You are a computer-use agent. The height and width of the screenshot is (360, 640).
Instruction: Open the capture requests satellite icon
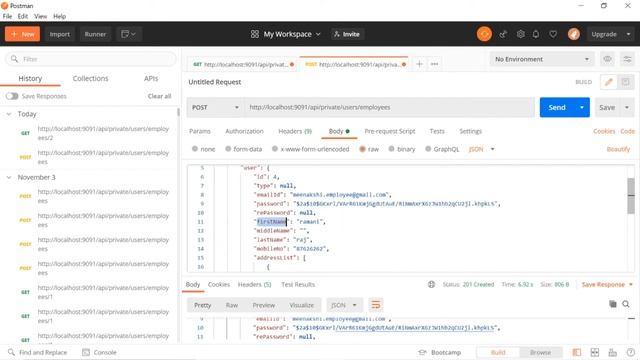coord(503,34)
